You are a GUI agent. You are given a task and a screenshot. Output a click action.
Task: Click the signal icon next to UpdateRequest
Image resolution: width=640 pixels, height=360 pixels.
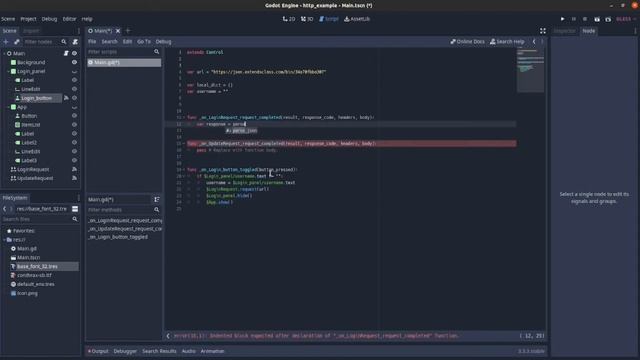[x=74, y=178]
